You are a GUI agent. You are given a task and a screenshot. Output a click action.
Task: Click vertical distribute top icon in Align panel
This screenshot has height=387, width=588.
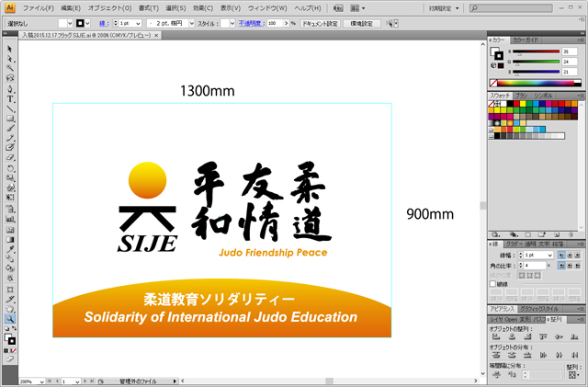(x=496, y=355)
